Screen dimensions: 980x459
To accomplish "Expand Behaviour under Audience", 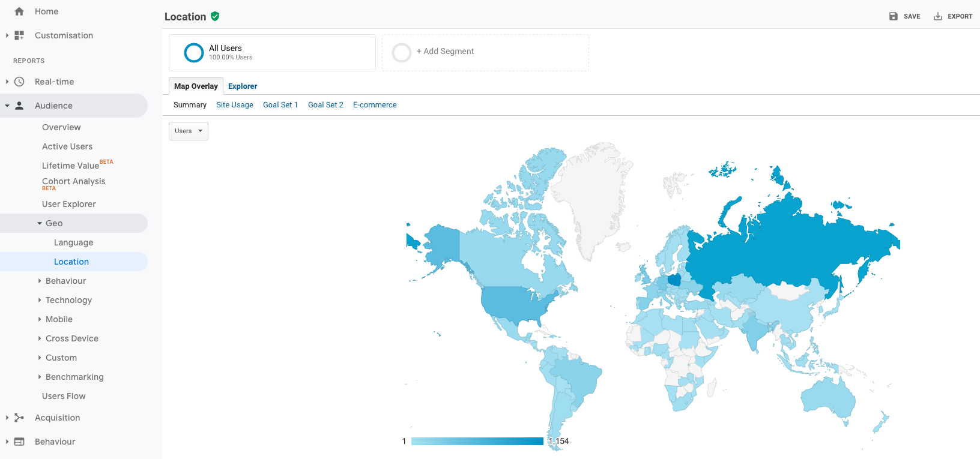I will pyautogui.click(x=40, y=281).
